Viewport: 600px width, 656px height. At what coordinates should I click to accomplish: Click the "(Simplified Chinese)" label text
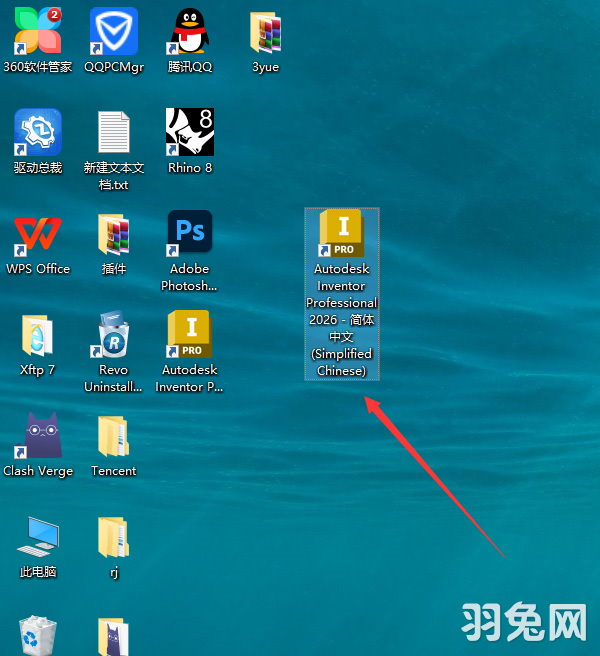coord(341,362)
